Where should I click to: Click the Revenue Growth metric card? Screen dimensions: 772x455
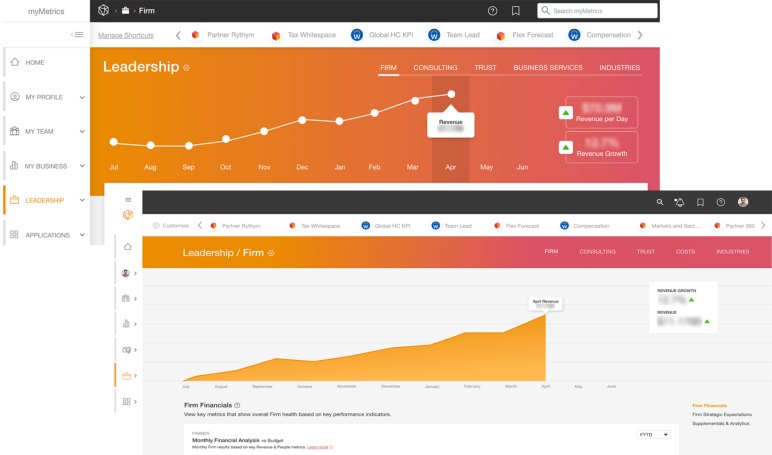click(x=602, y=147)
